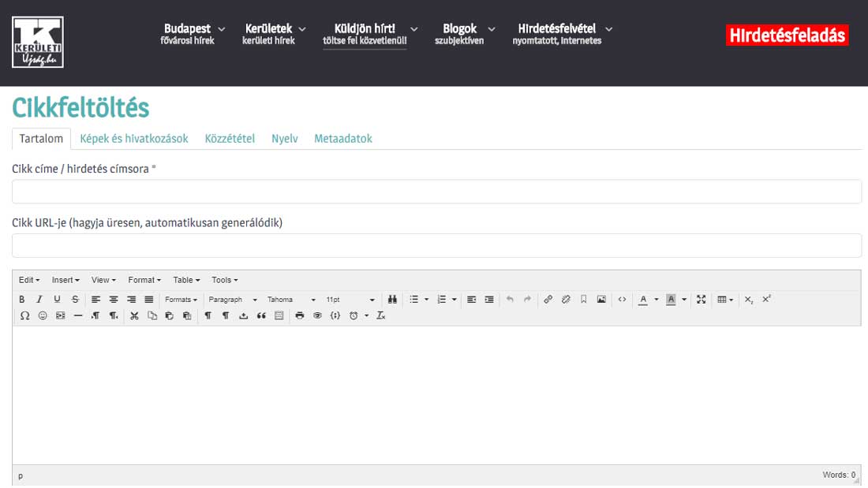The height and width of the screenshot is (488, 868).
Task: Insert an emoticon with the smiley icon
Action: tap(43, 315)
